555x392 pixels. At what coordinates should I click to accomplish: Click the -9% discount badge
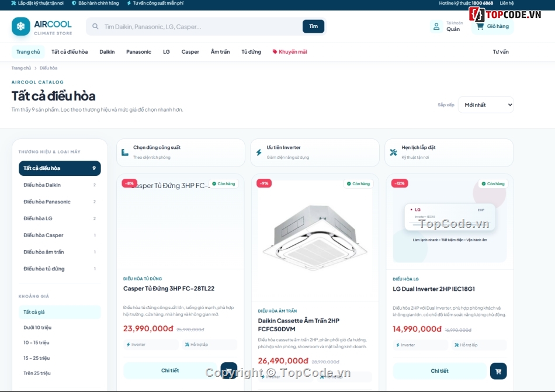point(264,183)
